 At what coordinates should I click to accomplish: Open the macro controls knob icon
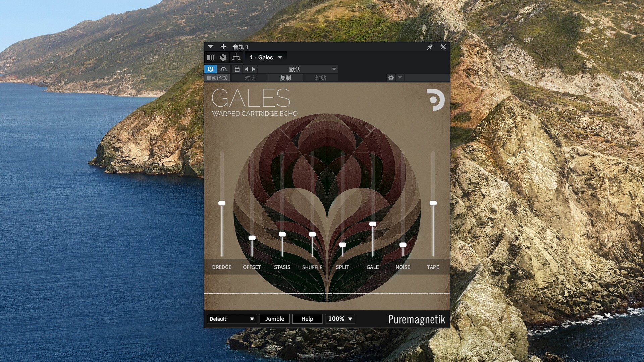223,58
